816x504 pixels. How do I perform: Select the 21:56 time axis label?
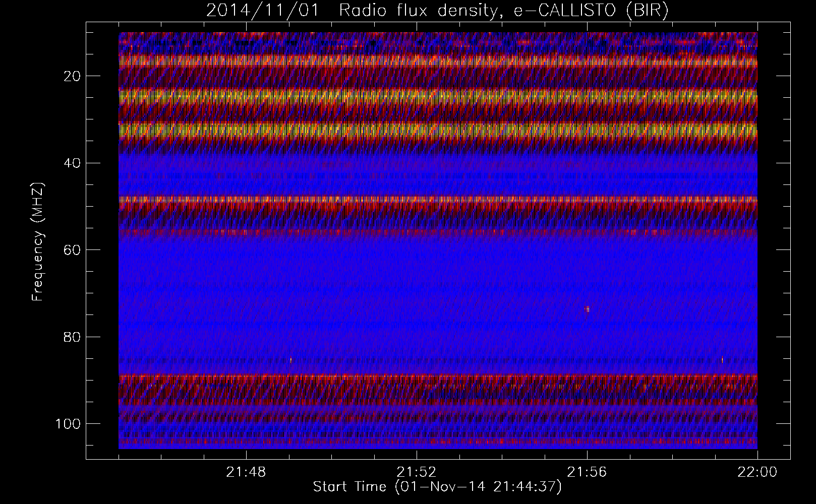587,472
